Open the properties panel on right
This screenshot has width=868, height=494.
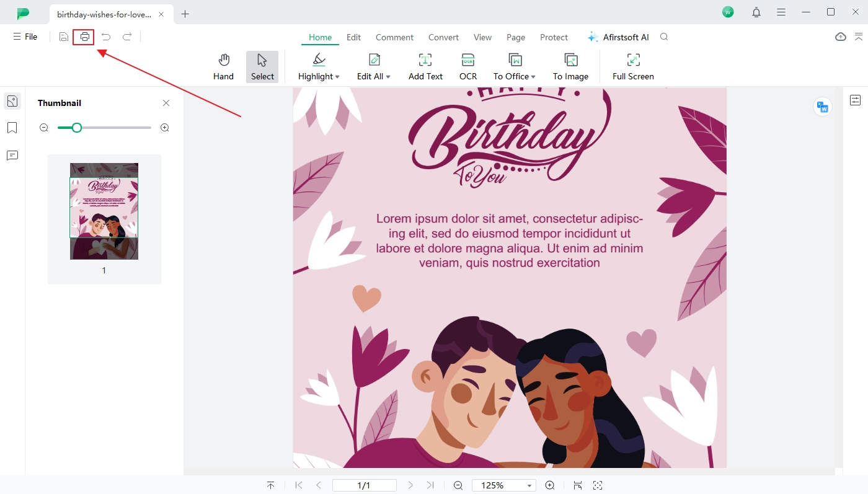point(856,100)
